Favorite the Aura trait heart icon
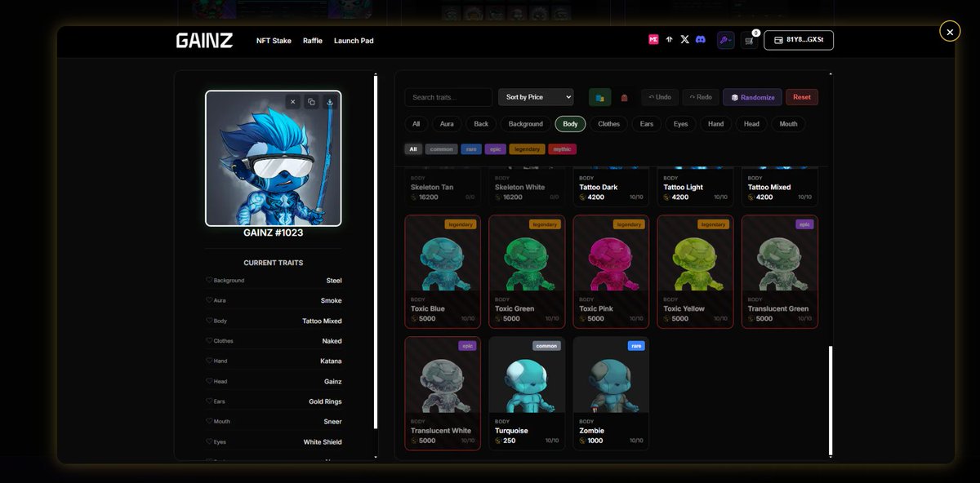This screenshot has width=980, height=483. pos(209,300)
